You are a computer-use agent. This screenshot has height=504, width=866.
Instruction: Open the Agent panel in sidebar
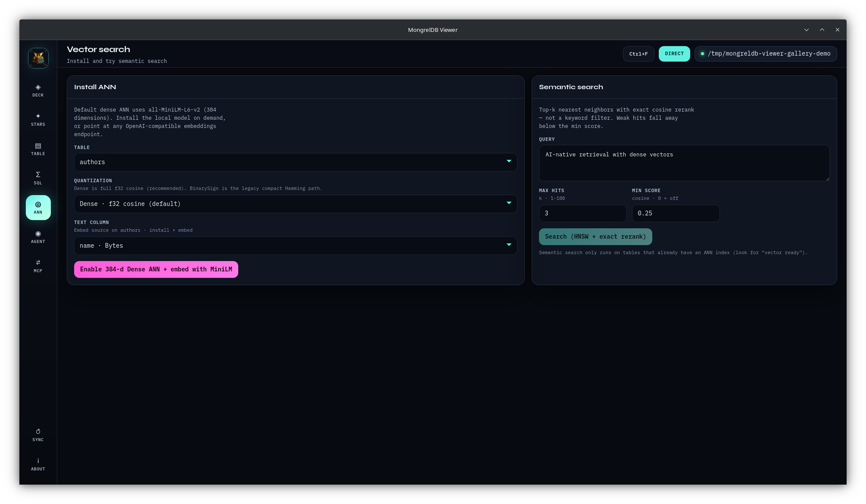pos(38,237)
